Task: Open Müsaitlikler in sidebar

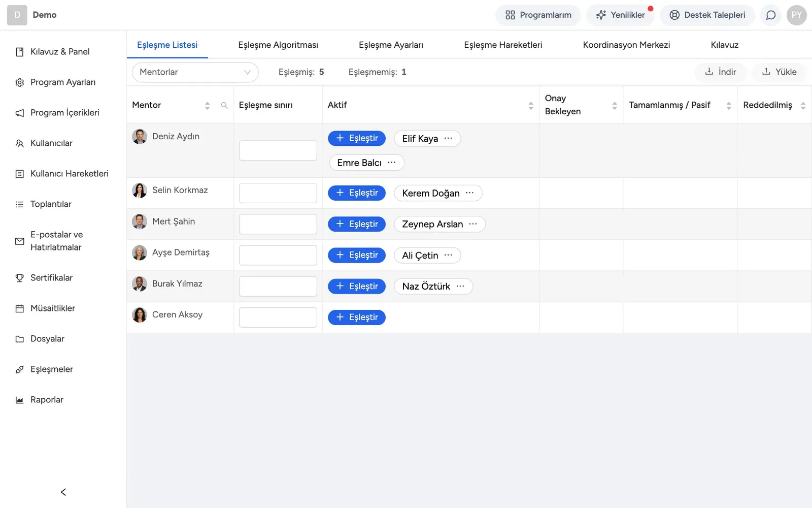Action: tap(52, 308)
